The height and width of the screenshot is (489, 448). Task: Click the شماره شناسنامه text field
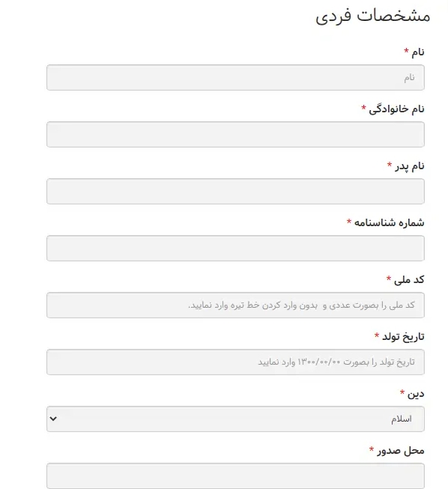235,248
